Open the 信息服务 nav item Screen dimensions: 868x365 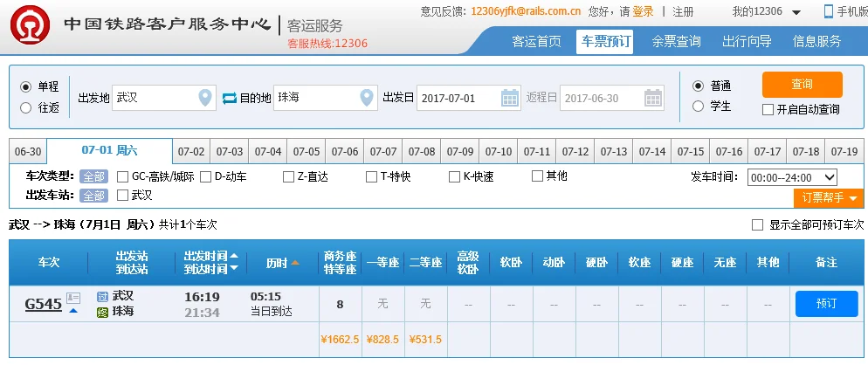pyautogui.click(x=817, y=42)
